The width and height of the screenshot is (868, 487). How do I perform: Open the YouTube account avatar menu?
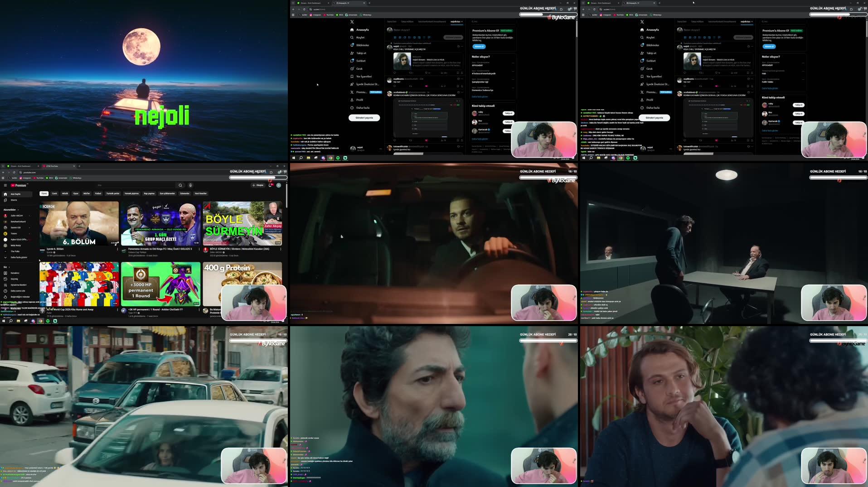pos(279,185)
